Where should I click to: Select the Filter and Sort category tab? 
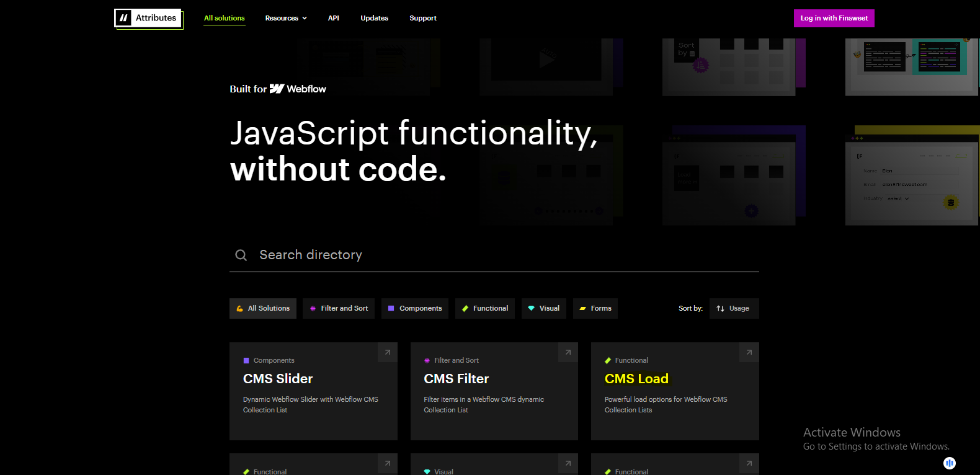(339, 308)
